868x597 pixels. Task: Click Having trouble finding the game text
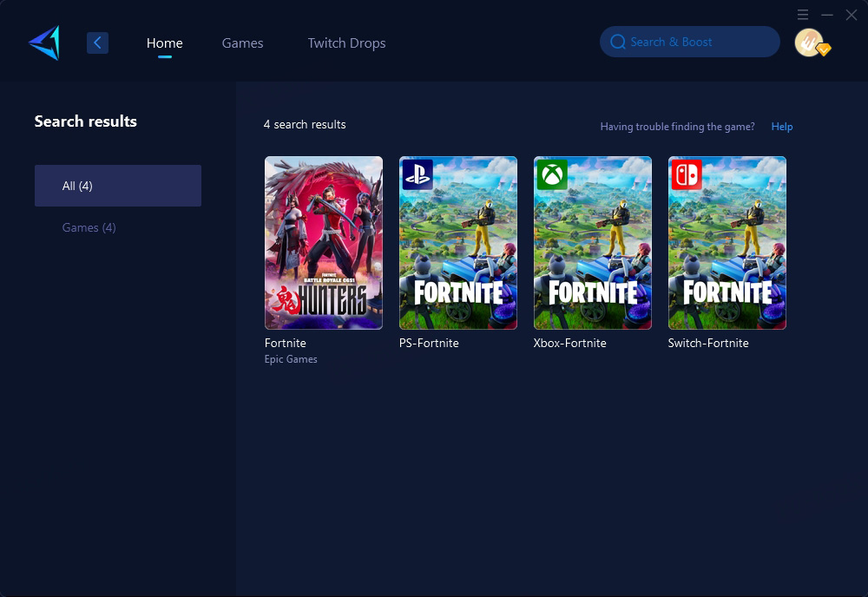(x=677, y=127)
